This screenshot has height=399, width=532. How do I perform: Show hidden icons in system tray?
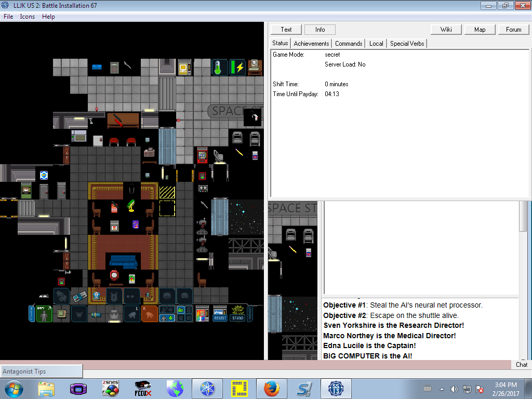point(442,389)
